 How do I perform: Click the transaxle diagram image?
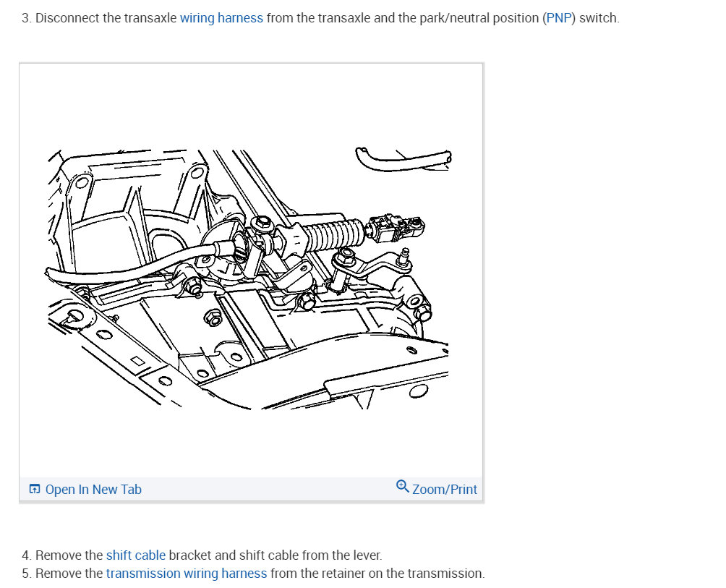tap(249, 279)
